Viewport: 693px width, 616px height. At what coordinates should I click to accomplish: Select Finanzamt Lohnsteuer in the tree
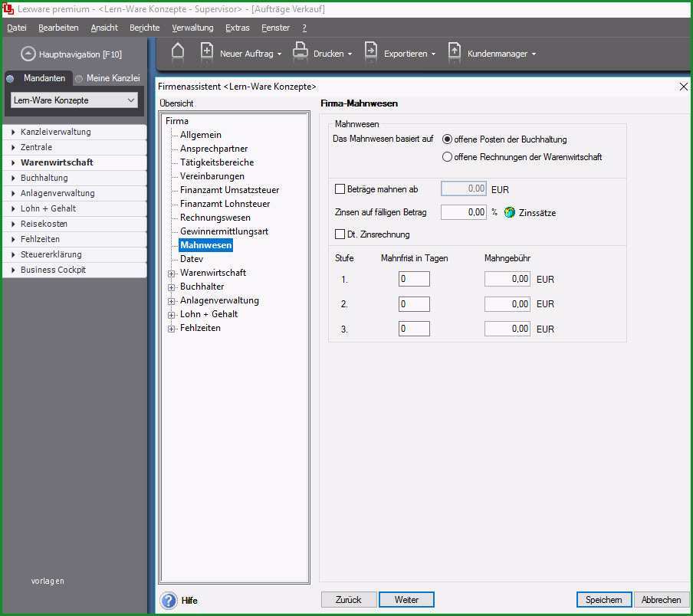[x=225, y=204]
